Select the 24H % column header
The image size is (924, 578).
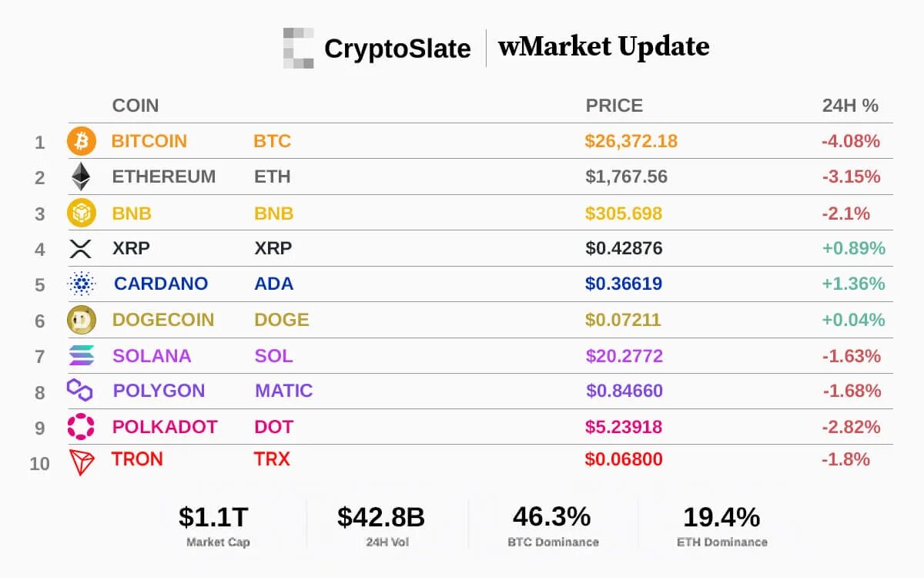click(x=850, y=106)
